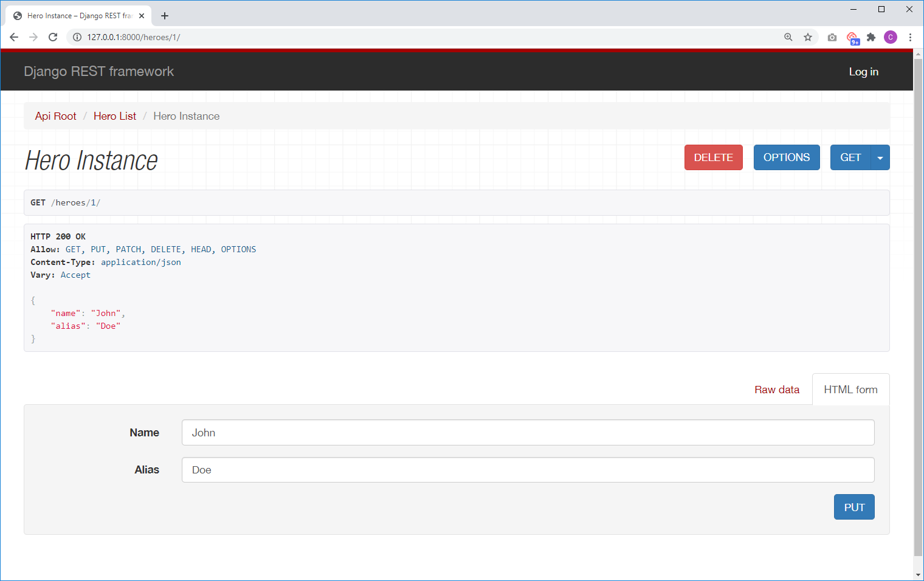Viewport: 924px width, 581px height.
Task: Click the browser forward arrow
Action: point(33,37)
